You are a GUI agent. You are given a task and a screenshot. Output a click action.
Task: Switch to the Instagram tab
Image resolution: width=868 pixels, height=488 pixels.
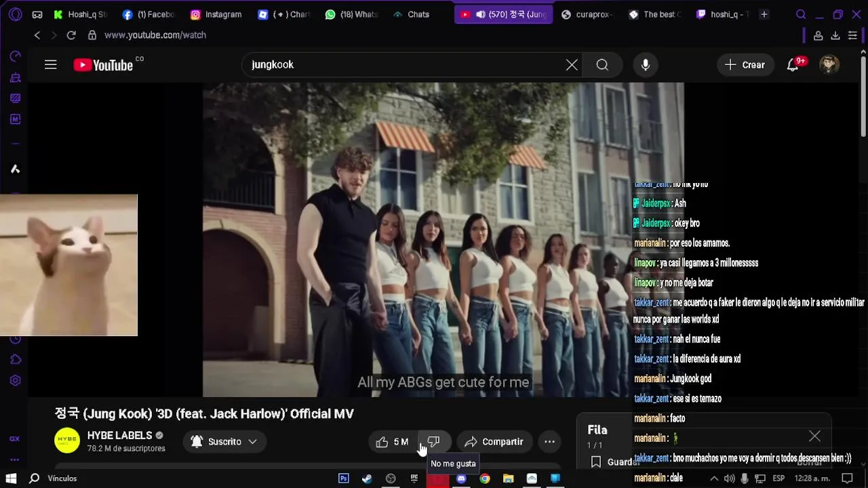tap(216, 14)
